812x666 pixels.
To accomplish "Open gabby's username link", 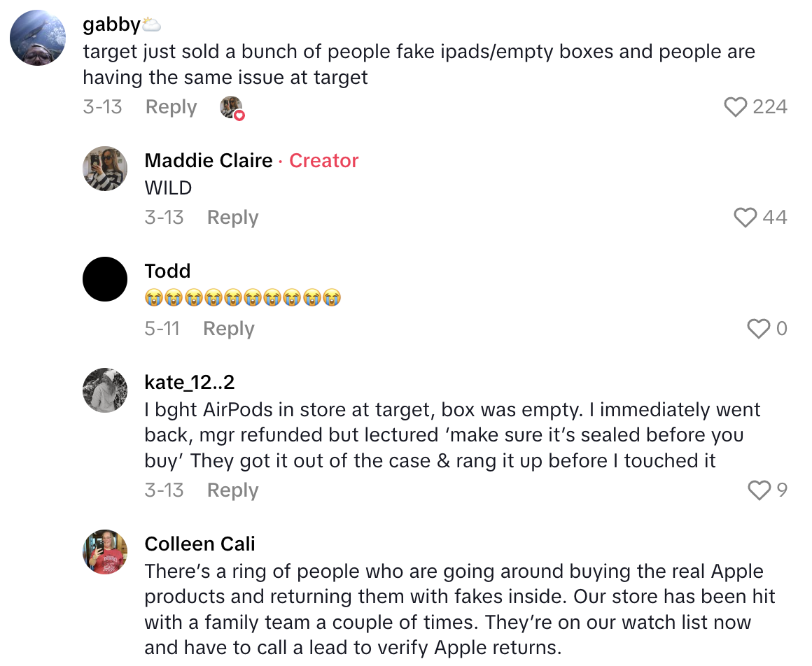I will [x=111, y=24].
